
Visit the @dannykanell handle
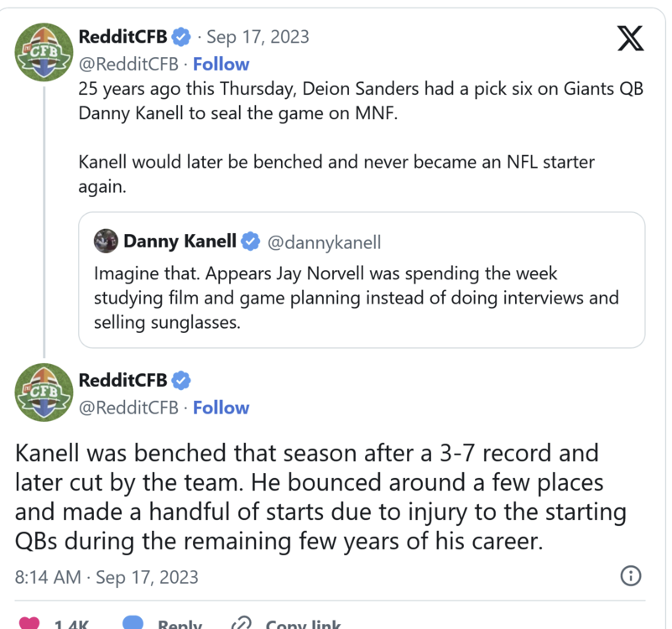[324, 242]
